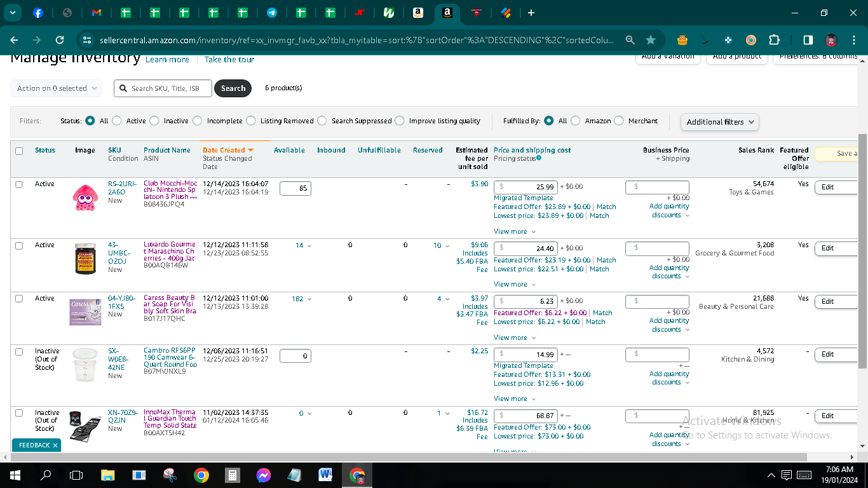Reload the Seller Central page
Image resolution: width=868 pixels, height=488 pixels.
(60, 40)
